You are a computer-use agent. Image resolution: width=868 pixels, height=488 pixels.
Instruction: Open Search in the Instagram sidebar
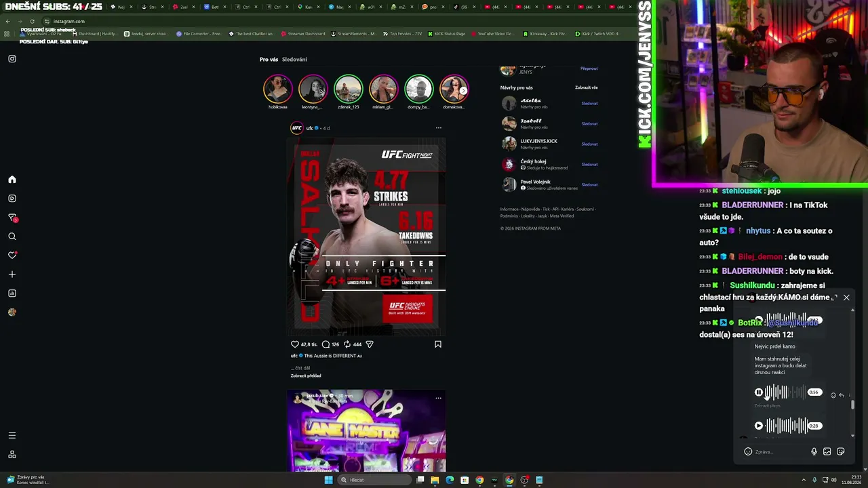click(12, 237)
